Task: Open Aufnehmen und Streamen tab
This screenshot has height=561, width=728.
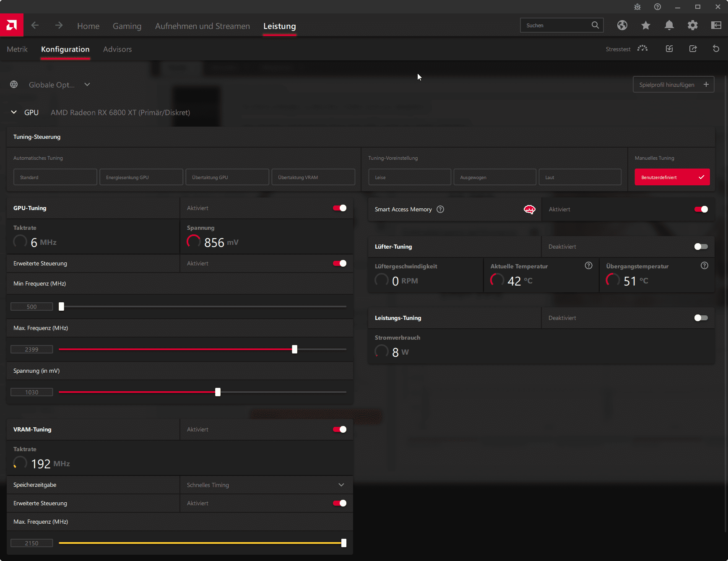Action: point(203,26)
